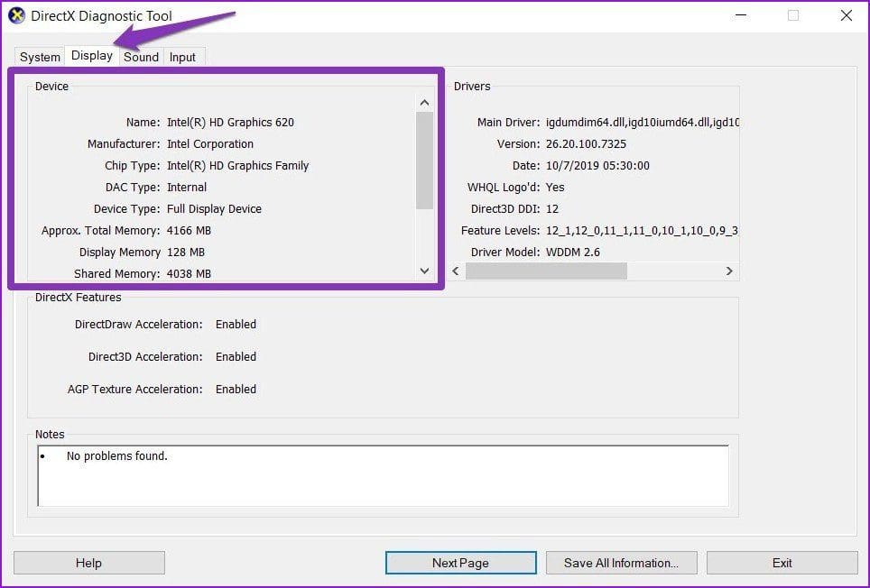Click the Drivers panel scroll left arrow

[x=456, y=271]
